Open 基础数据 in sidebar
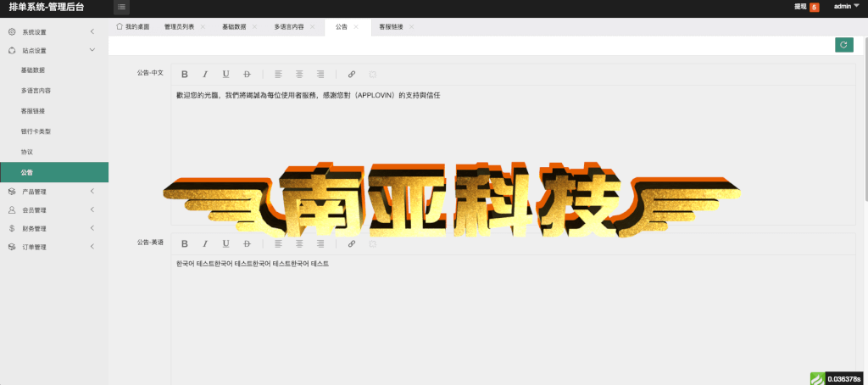 [x=54, y=70]
